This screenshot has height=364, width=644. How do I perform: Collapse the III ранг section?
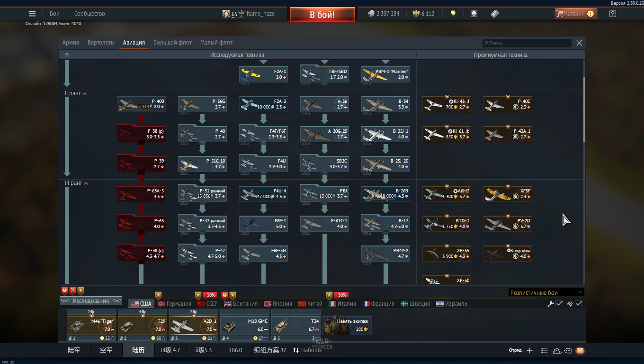point(77,183)
